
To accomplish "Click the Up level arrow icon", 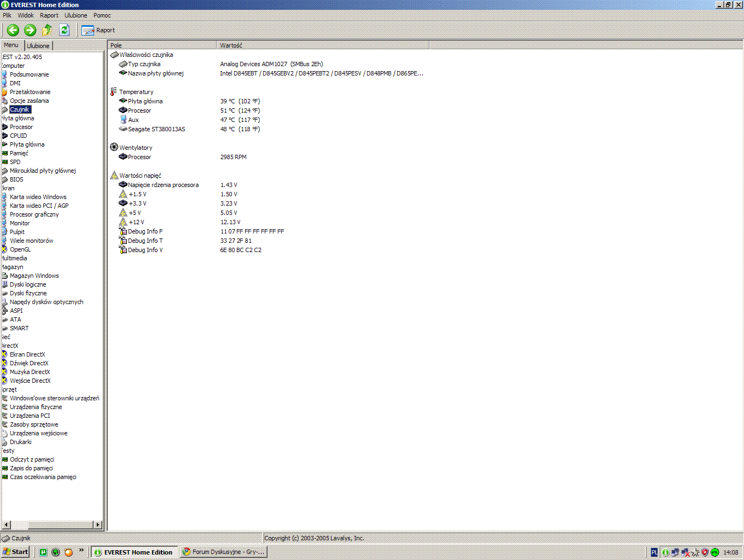I will pyautogui.click(x=47, y=30).
